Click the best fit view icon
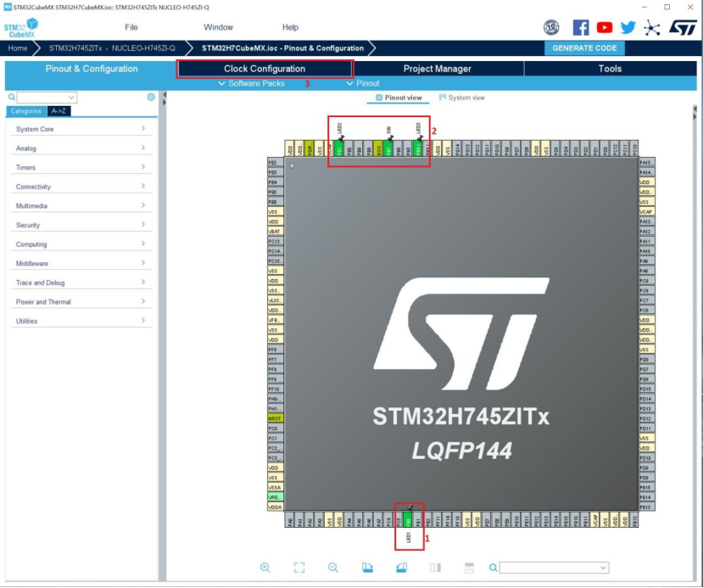Screen dimensions: 703x588 299,568
